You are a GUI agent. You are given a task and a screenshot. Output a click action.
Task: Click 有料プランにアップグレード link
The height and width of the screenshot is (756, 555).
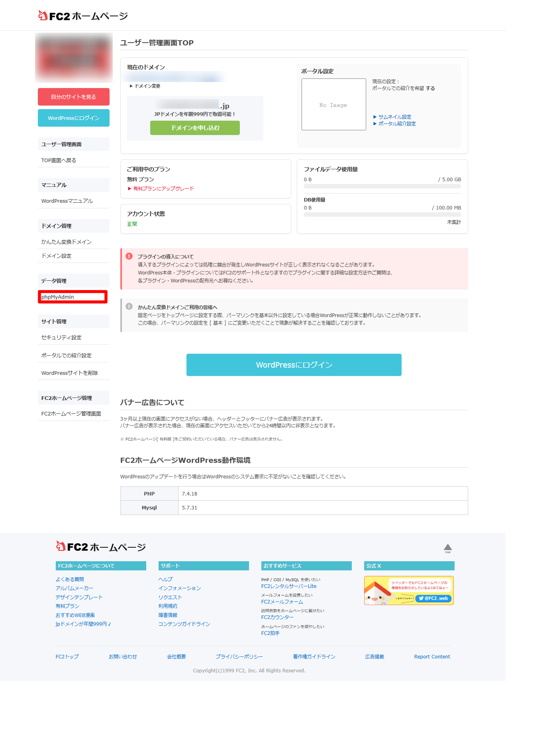pos(163,188)
